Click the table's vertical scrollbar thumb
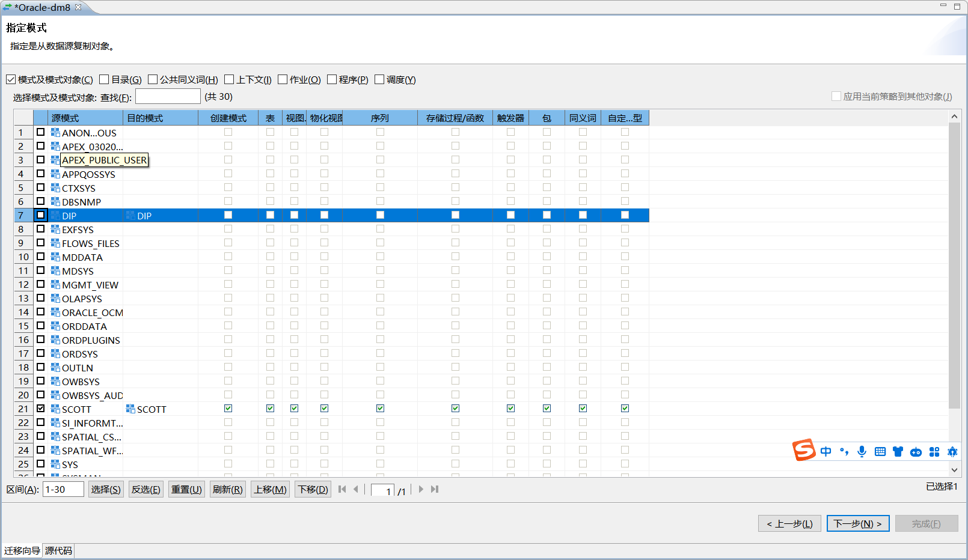 coord(954,266)
